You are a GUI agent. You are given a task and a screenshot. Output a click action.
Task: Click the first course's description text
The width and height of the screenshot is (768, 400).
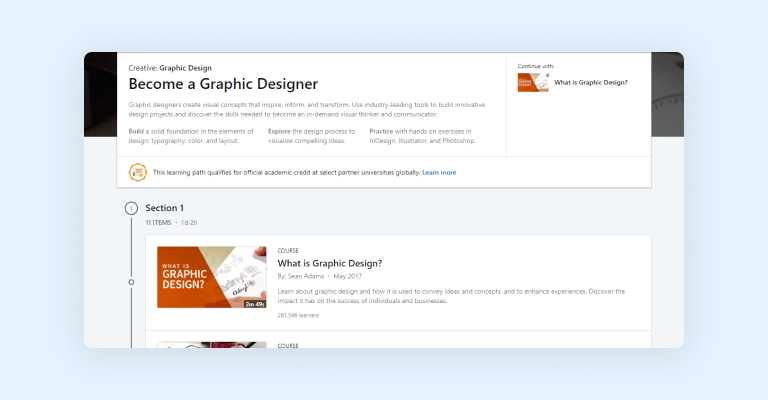[x=450, y=295]
